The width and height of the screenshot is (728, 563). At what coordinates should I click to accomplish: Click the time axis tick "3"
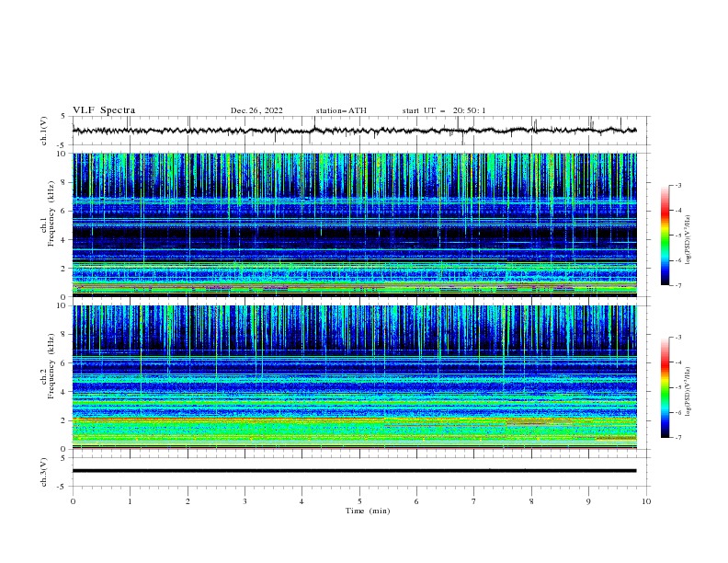pyautogui.click(x=245, y=501)
